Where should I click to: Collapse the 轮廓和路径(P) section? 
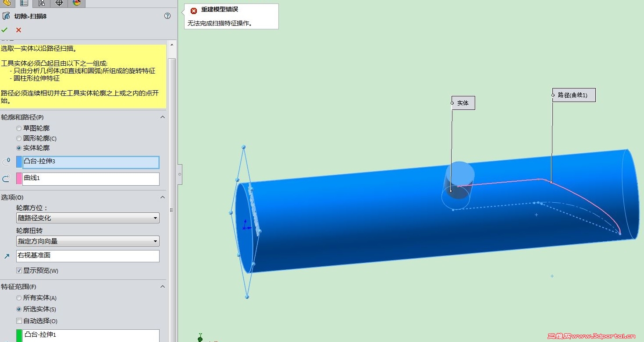[163, 117]
